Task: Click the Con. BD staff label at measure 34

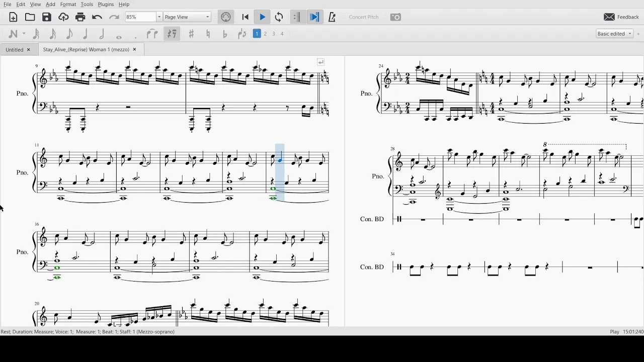Action: [372, 267]
